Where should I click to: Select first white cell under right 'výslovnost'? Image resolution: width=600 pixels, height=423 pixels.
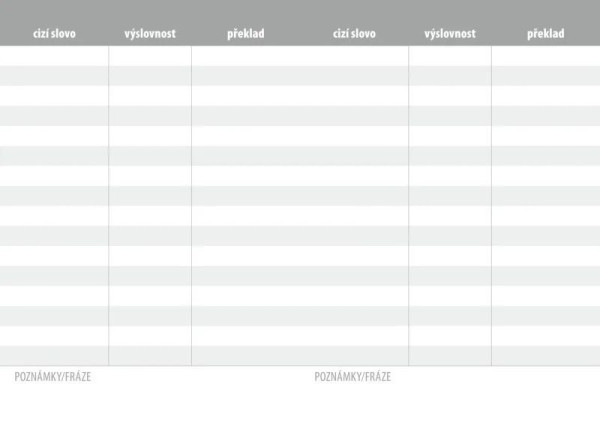(450, 56)
